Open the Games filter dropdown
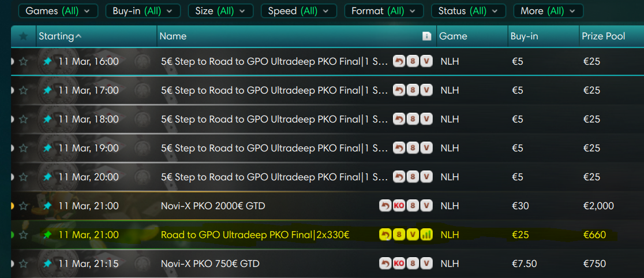Viewport: 644px width, 278px height. [58, 11]
